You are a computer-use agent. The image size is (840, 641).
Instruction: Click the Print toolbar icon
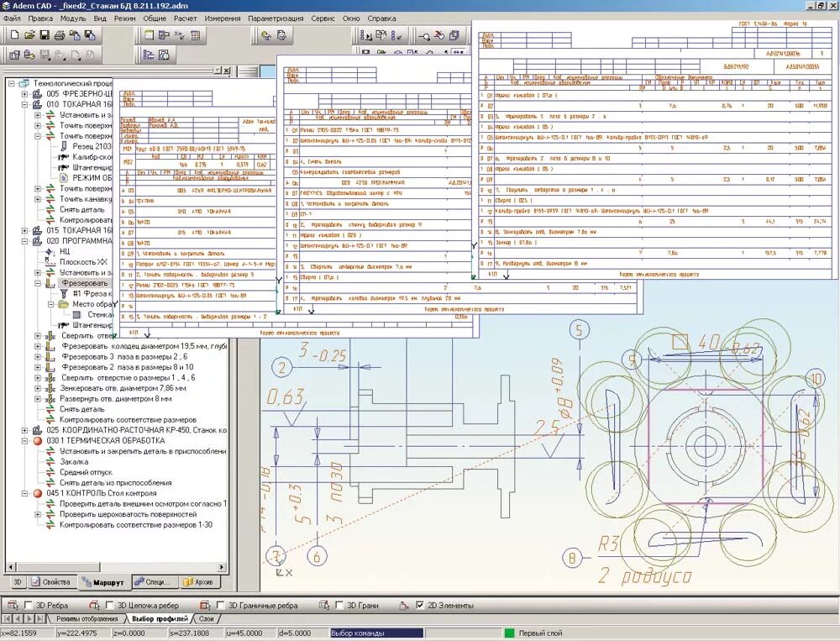point(60,35)
